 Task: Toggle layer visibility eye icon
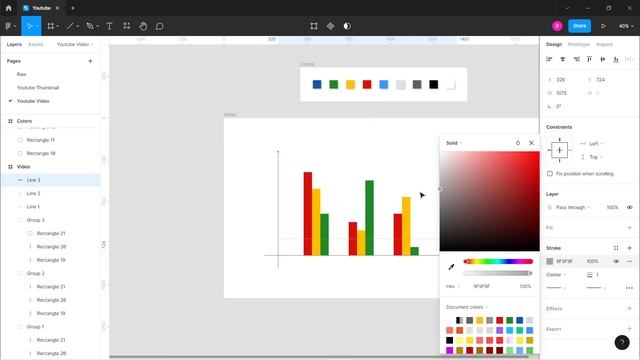click(629, 207)
